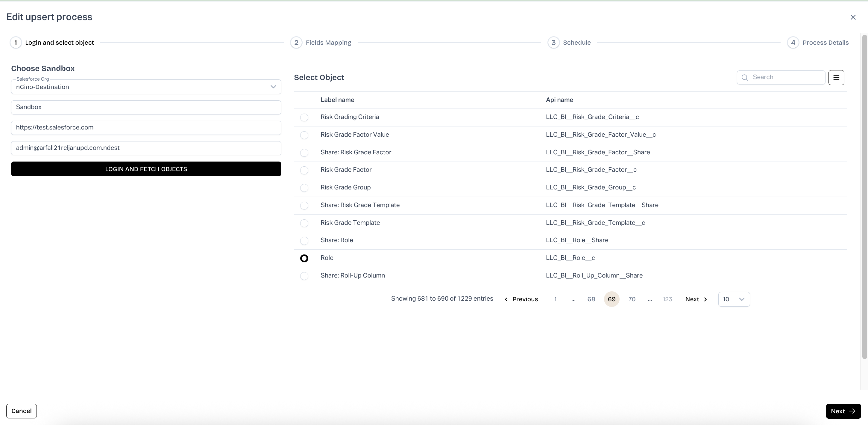Click the Previous page chevron arrow

pyautogui.click(x=506, y=299)
